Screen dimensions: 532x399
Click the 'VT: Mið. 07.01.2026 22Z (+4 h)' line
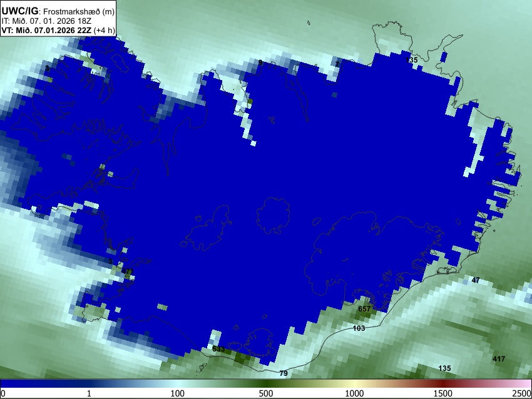tap(58, 30)
